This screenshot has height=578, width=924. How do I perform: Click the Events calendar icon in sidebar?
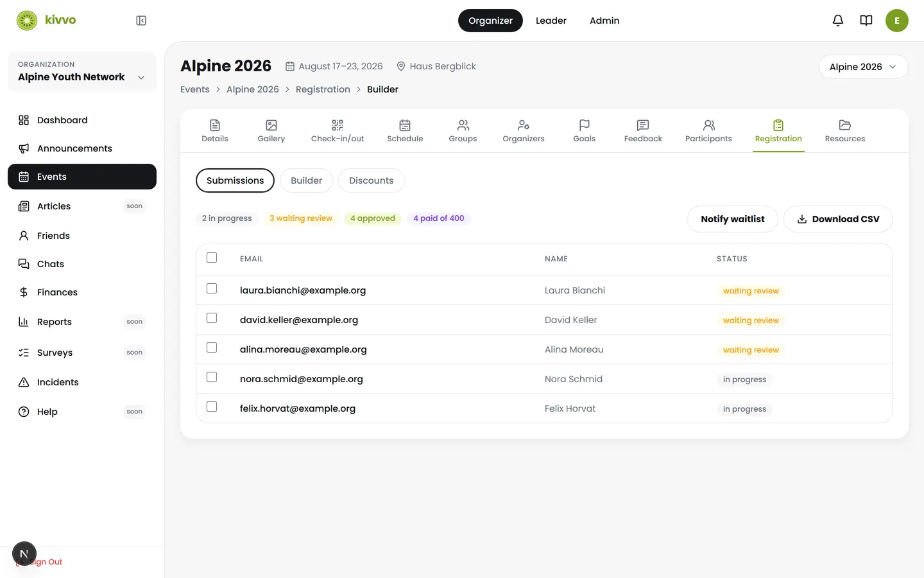[24, 177]
